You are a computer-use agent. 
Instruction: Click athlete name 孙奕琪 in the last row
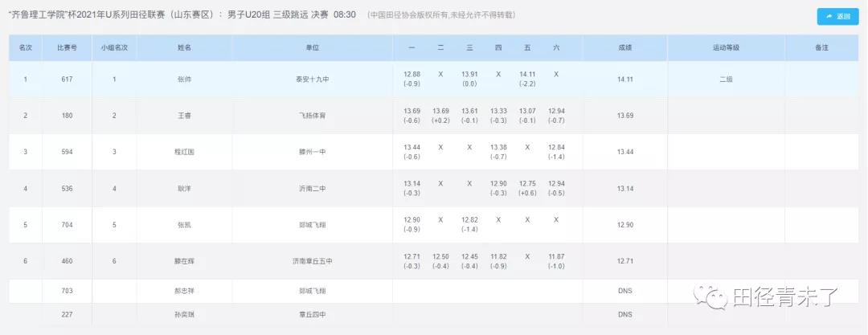tap(184, 314)
